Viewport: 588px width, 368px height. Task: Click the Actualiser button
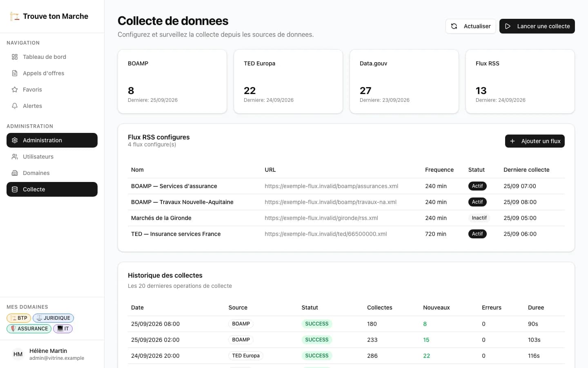pos(470,26)
